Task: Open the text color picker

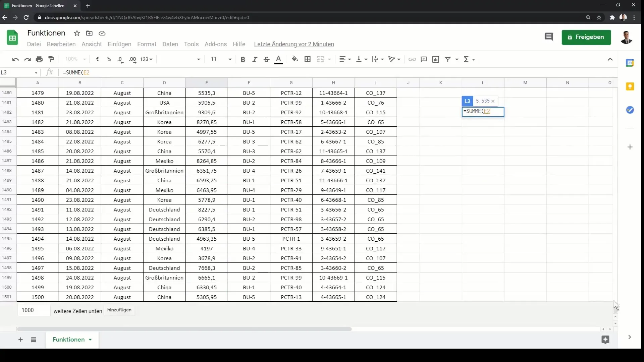Action: click(279, 59)
